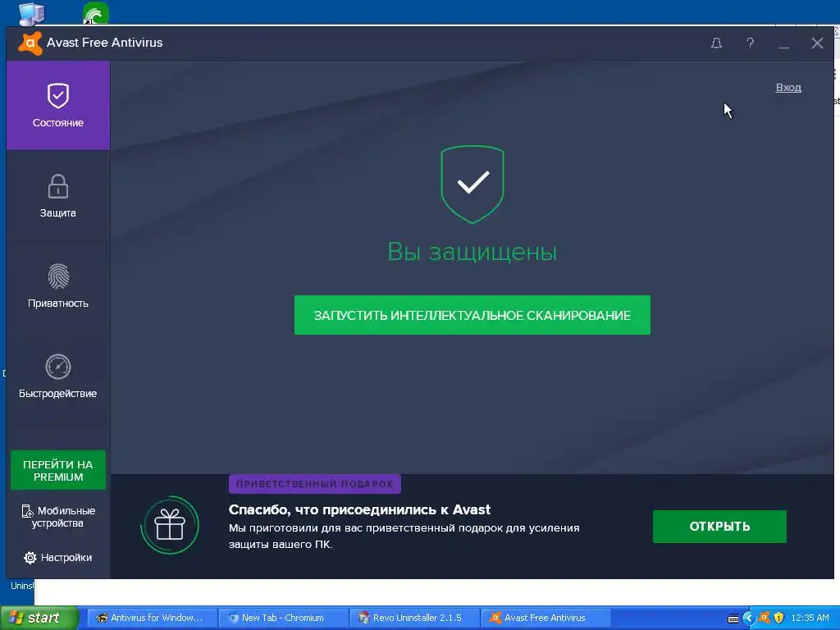Click the ОТКРЫТЬ gift button

point(719,527)
